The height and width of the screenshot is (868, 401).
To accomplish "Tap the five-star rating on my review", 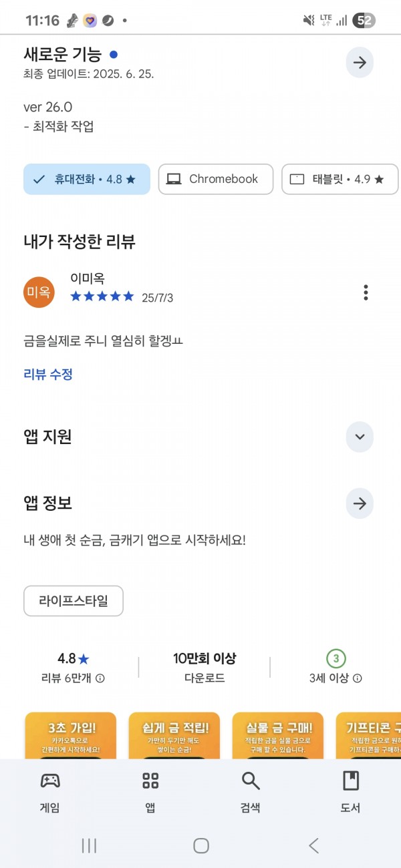I will [102, 296].
